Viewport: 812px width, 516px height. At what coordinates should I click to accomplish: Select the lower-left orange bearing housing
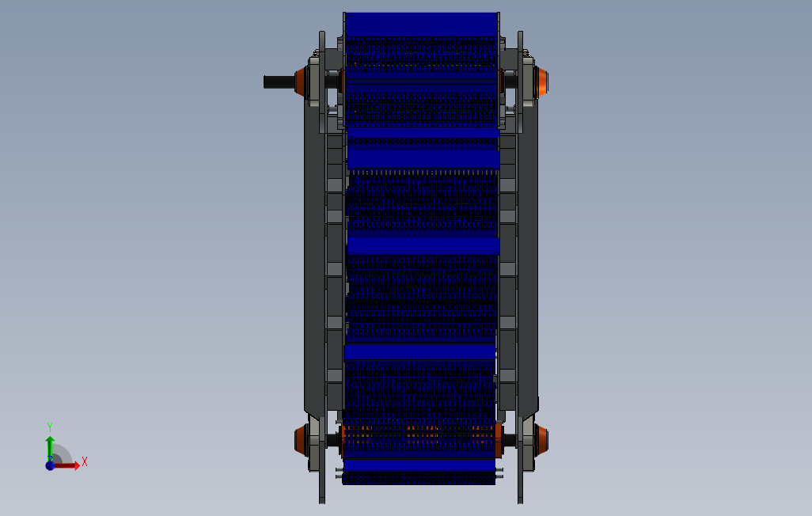click(302, 440)
